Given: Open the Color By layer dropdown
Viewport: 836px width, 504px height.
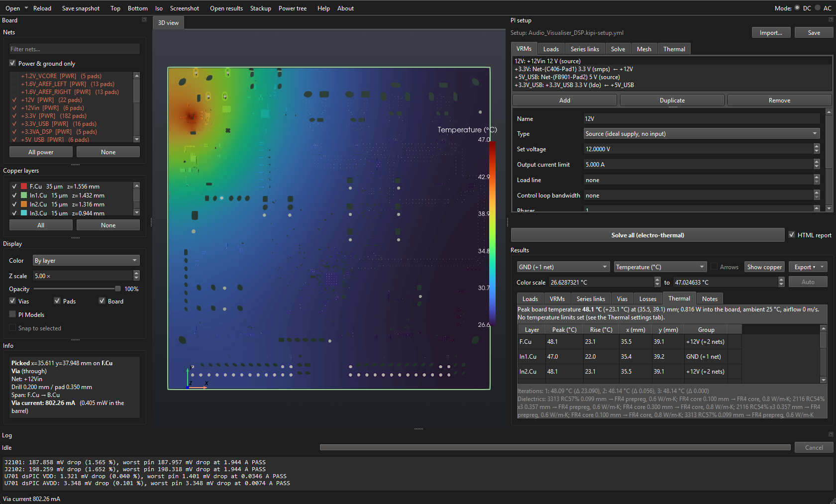Looking at the screenshot, I should pos(86,261).
